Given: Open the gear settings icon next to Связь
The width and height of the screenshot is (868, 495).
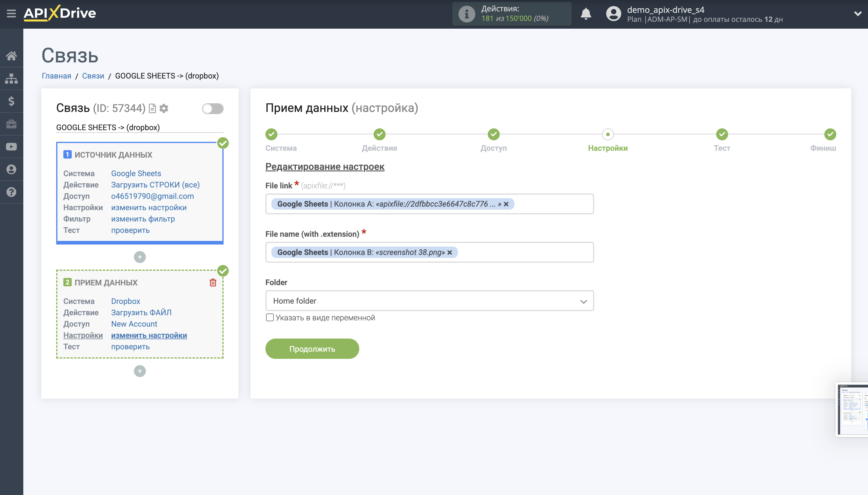Looking at the screenshot, I should pyautogui.click(x=164, y=108).
